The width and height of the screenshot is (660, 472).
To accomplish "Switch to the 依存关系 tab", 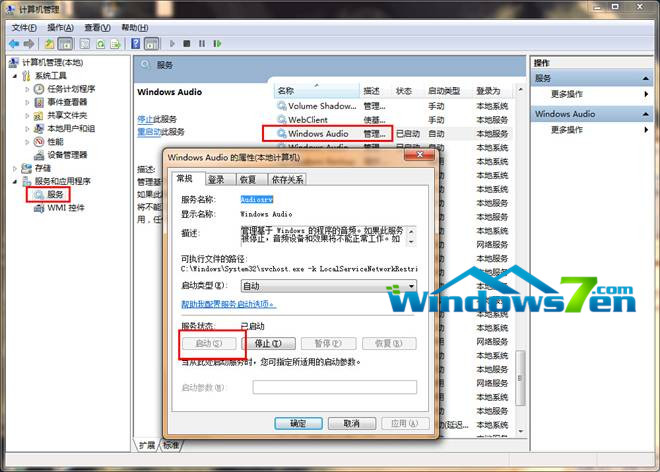I will tap(285, 180).
